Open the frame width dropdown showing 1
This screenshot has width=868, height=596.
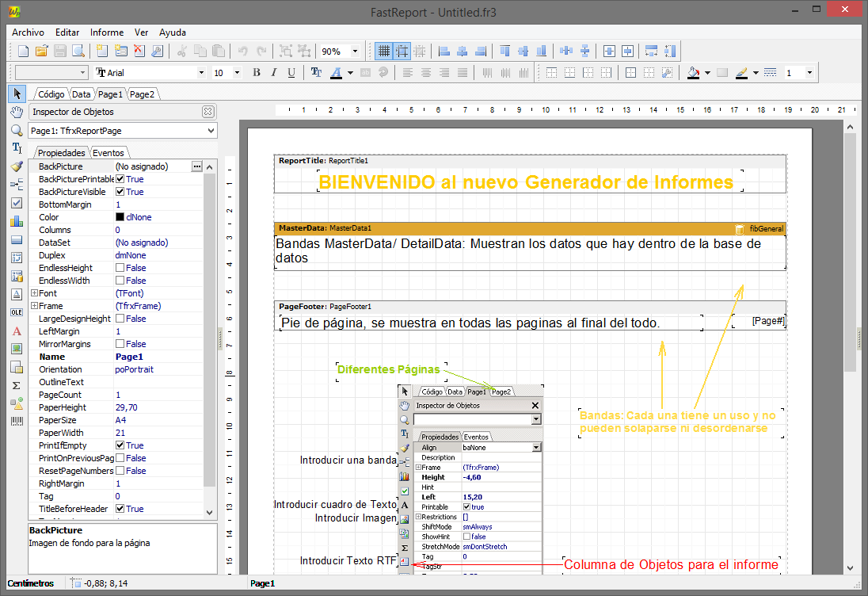pyautogui.click(x=809, y=73)
